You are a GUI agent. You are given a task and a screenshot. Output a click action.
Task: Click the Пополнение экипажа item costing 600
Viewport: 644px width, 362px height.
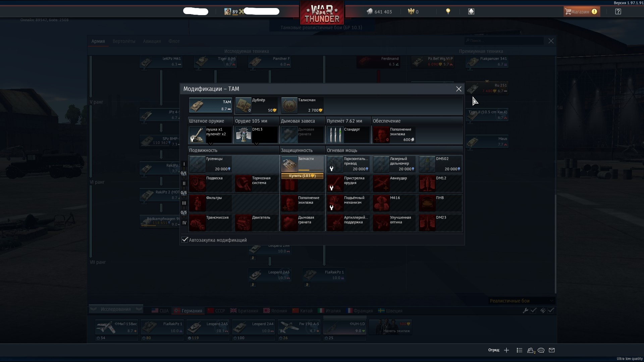(394, 134)
